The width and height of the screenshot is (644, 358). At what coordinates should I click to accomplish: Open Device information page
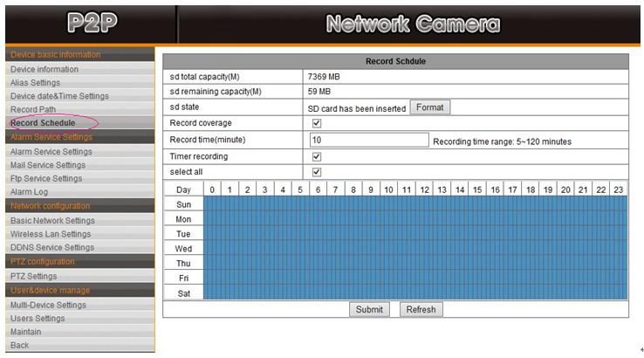point(44,69)
